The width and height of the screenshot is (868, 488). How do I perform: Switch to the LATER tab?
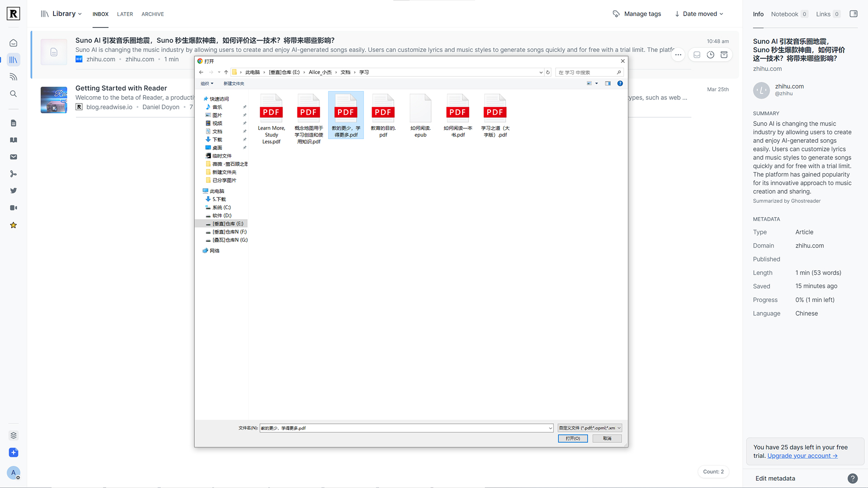pos(125,14)
